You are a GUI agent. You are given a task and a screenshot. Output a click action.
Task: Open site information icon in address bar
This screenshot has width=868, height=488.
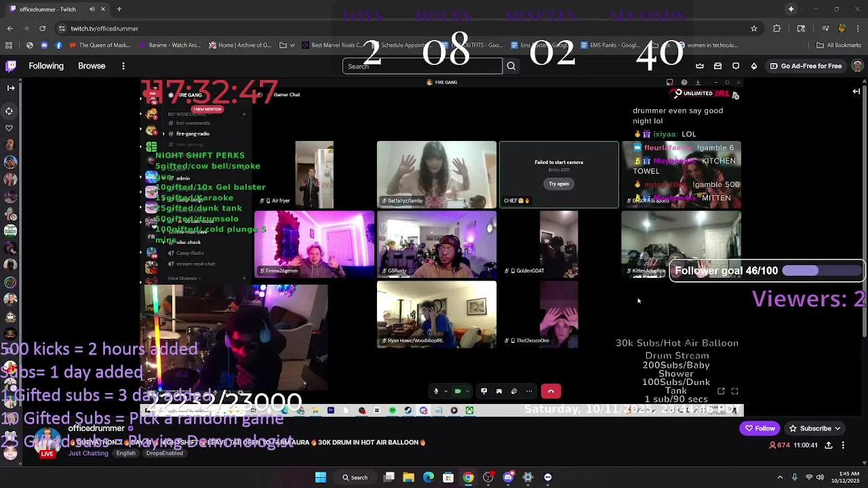(x=62, y=28)
